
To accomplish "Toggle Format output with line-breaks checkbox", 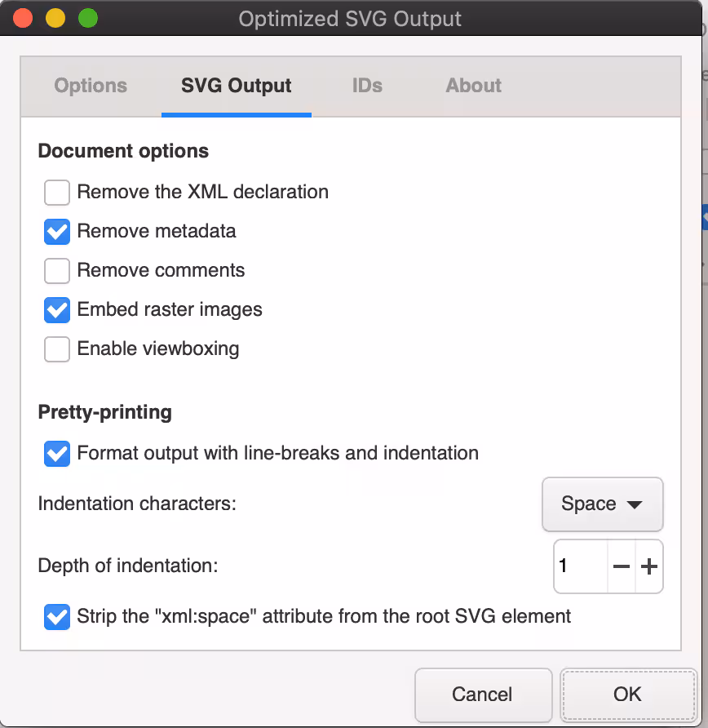I will [57, 454].
